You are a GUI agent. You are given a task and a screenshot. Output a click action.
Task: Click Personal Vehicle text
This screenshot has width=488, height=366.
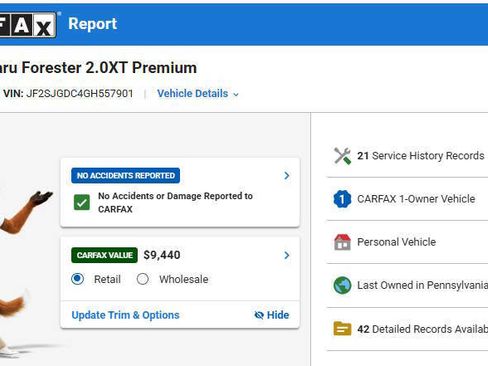point(396,242)
